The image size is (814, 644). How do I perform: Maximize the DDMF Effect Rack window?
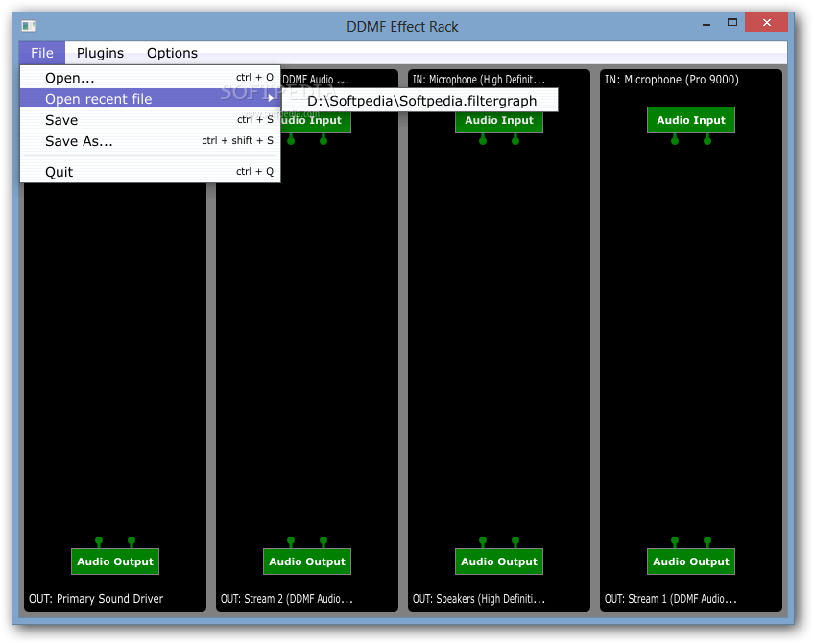coord(732,22)
